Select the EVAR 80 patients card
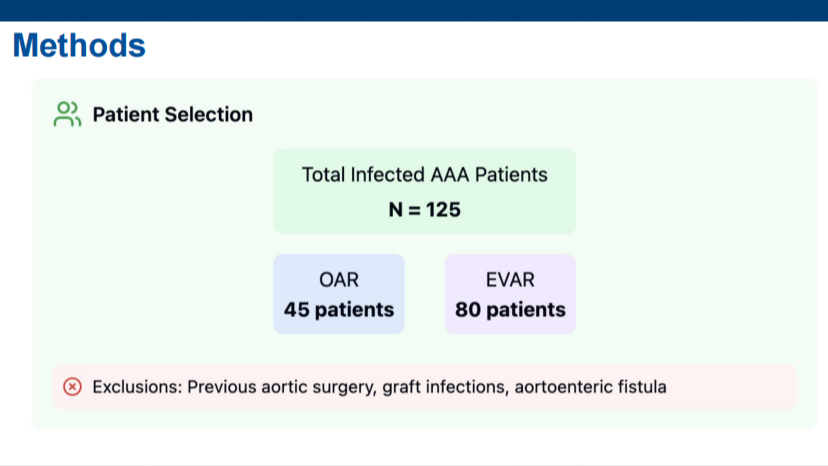 click(x=510, y=294)
